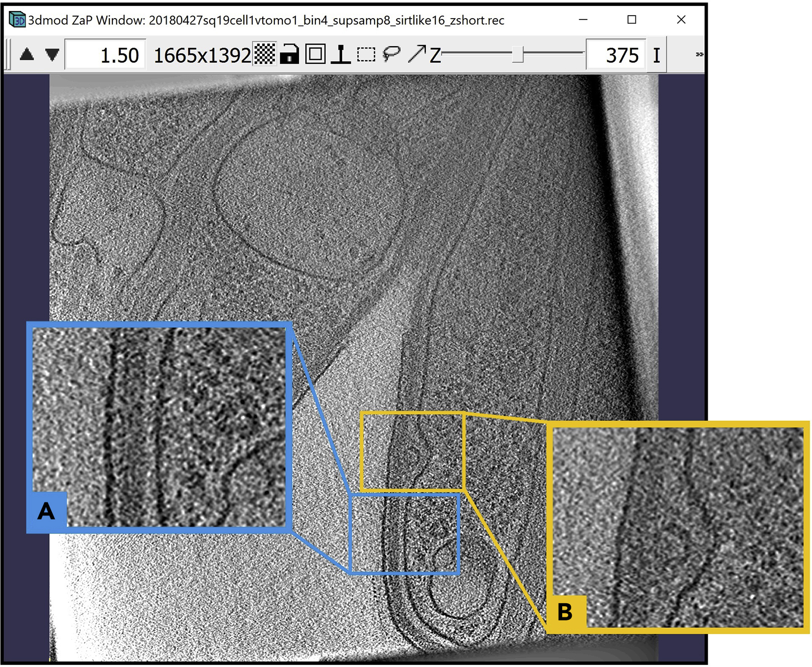
Task: Minimize the 3dmod ZaP window
Action: (583, 20)
